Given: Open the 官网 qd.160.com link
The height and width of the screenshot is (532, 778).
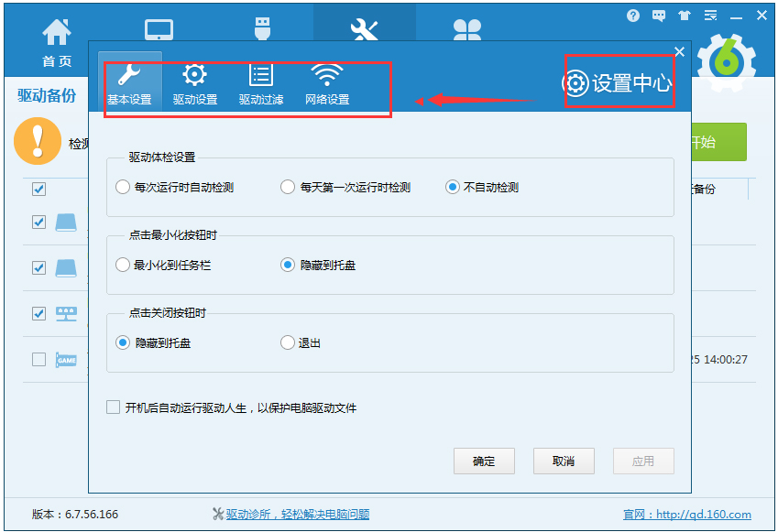Looking at the screenshot, I should click(686, 514).
